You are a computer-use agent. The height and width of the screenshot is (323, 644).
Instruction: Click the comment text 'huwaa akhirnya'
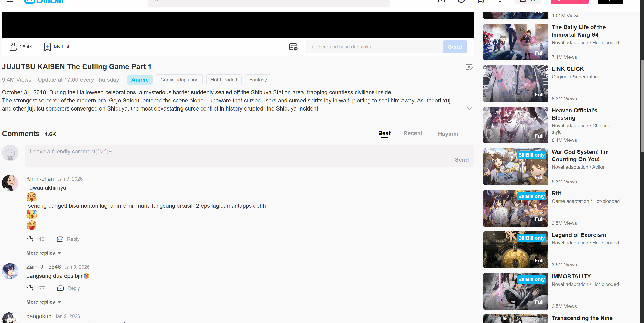click(46, 188)
